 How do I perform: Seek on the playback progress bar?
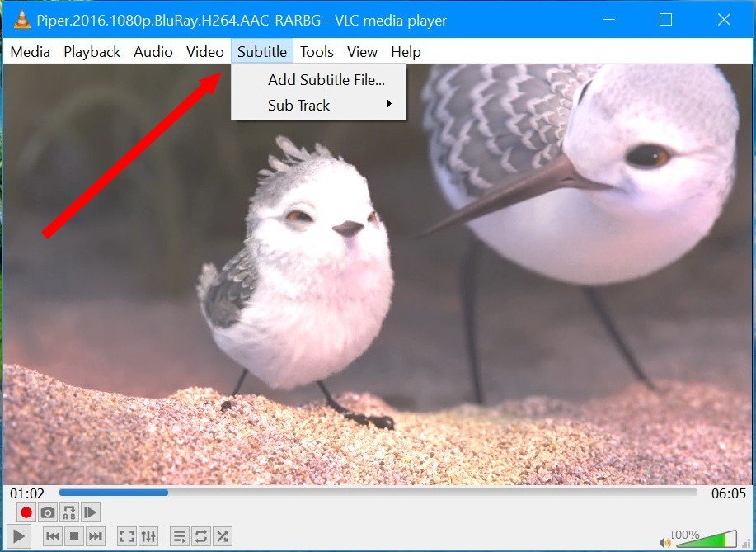(378, 493)
